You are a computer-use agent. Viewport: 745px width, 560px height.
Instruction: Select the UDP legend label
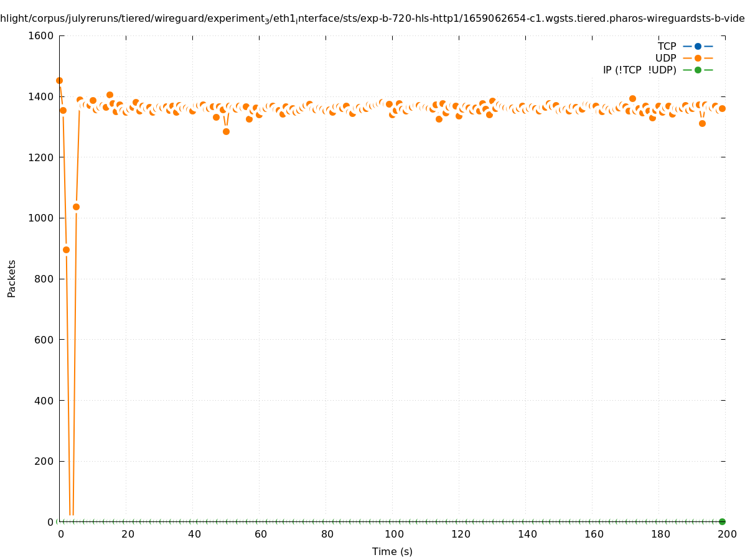pyautogui.click(x=665, y=58)
